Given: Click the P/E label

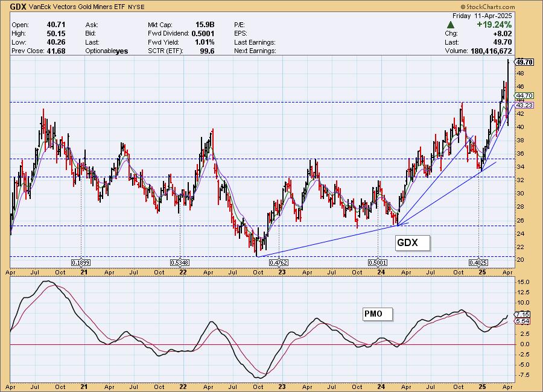Looking at the screenshot, I should pos(240,25).
